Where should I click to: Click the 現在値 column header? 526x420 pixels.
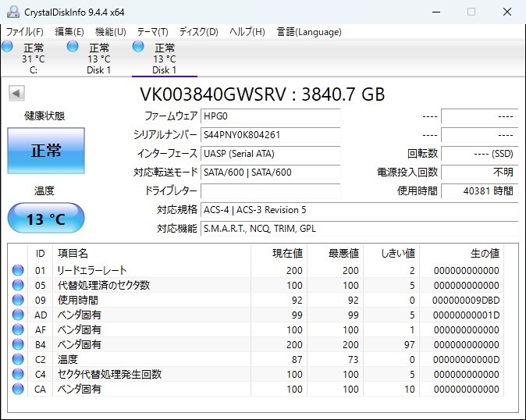pos(287,253)
